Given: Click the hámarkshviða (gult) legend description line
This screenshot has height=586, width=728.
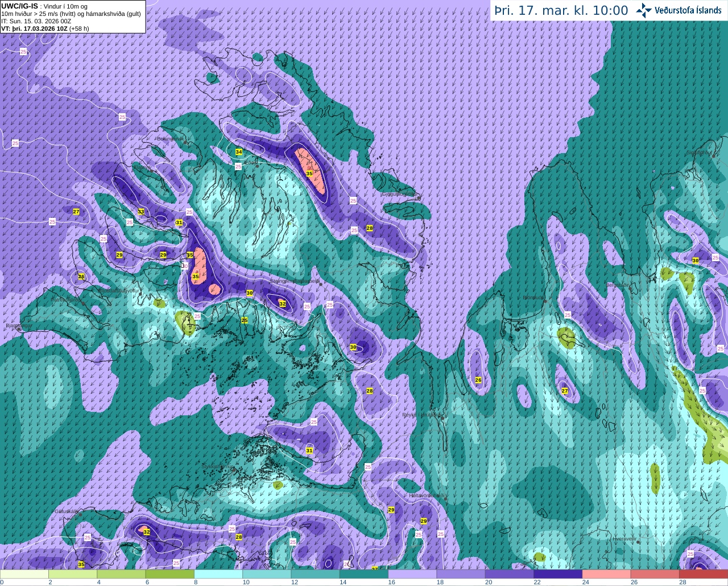Looking at the screenshot, I should [71, 14].
